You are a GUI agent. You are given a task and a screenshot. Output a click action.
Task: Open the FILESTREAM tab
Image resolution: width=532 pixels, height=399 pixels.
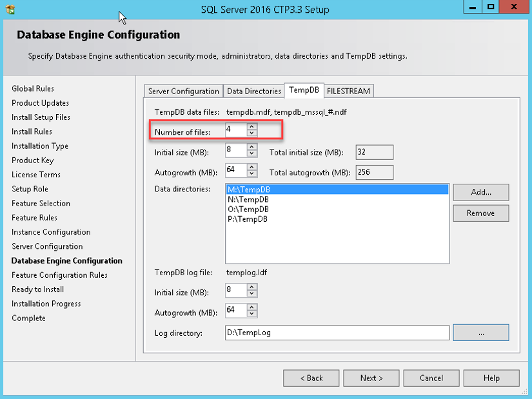348,92
